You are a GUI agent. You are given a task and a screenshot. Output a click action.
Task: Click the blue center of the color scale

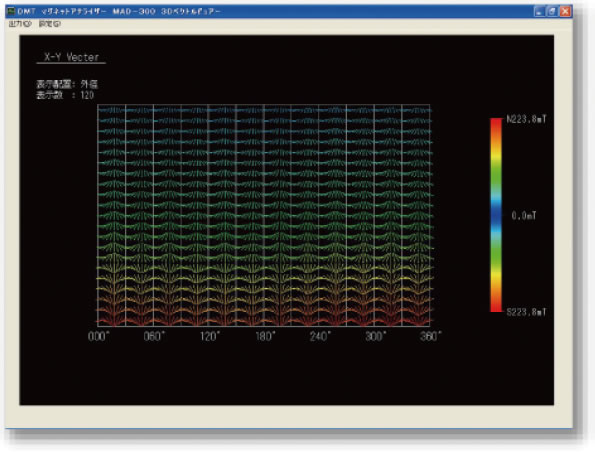[496, 215]
